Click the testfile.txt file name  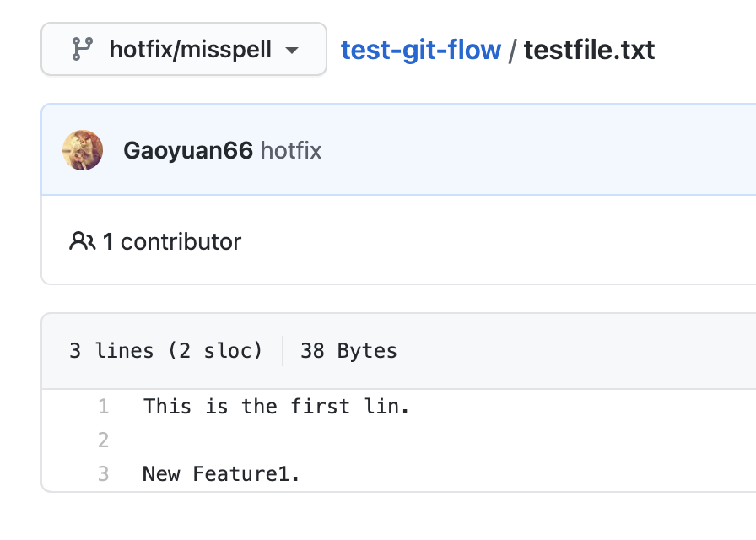pyautogui.click(x=589, y=50)
